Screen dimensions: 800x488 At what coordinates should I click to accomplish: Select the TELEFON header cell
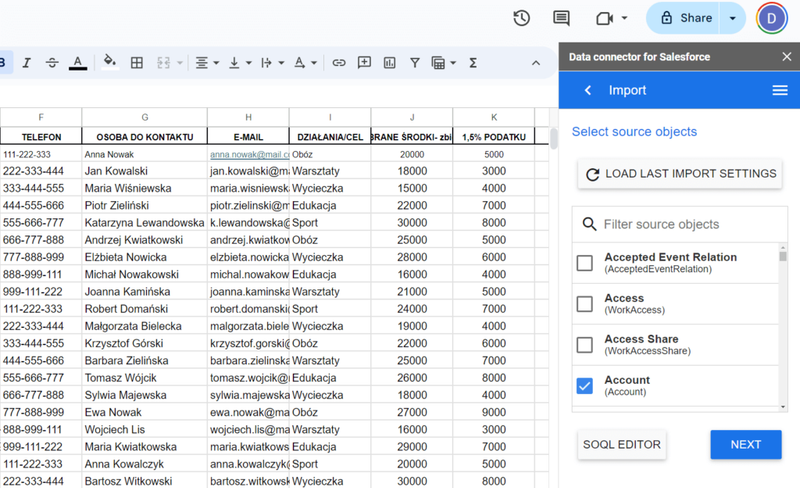pos(41,137)
